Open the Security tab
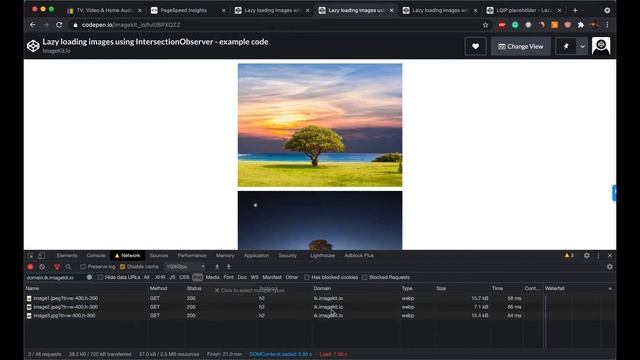 (288, 256)
